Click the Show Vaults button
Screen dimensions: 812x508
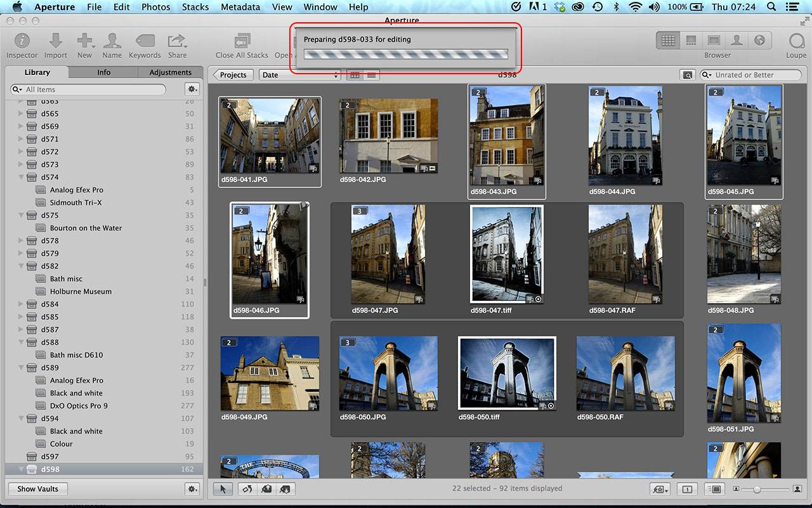pyautogui.click(x=37, y=489)
